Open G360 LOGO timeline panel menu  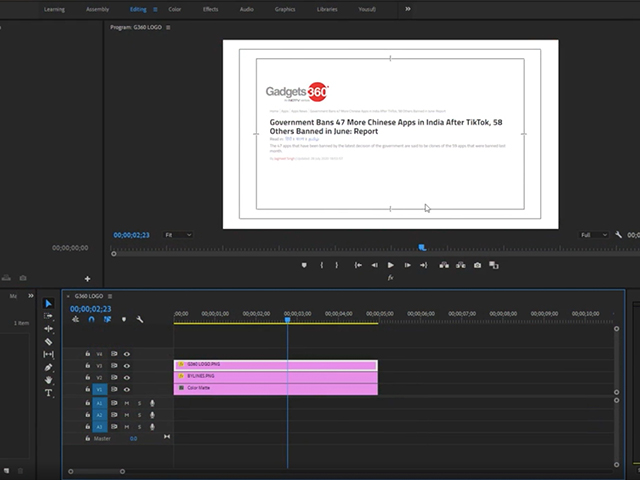110,296
